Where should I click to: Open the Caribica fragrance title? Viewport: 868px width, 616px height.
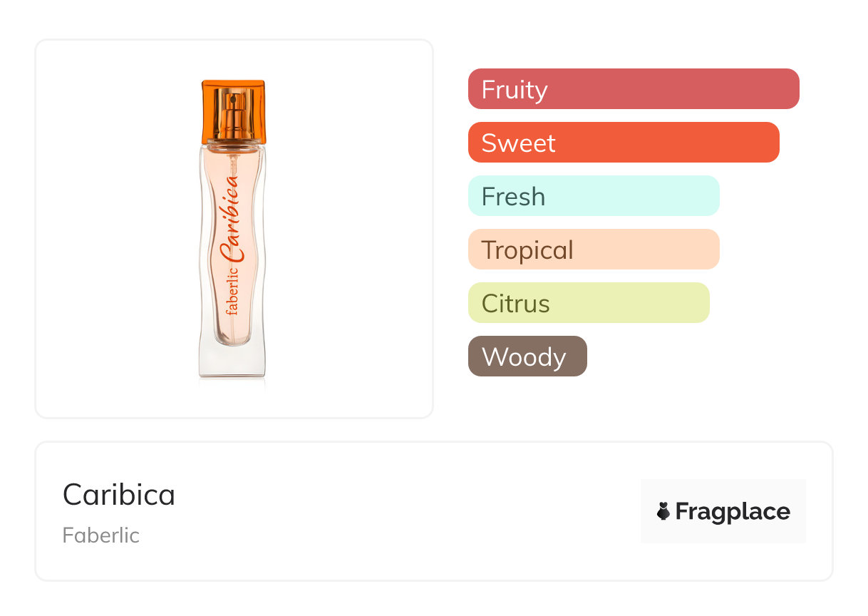pos(119,495)
